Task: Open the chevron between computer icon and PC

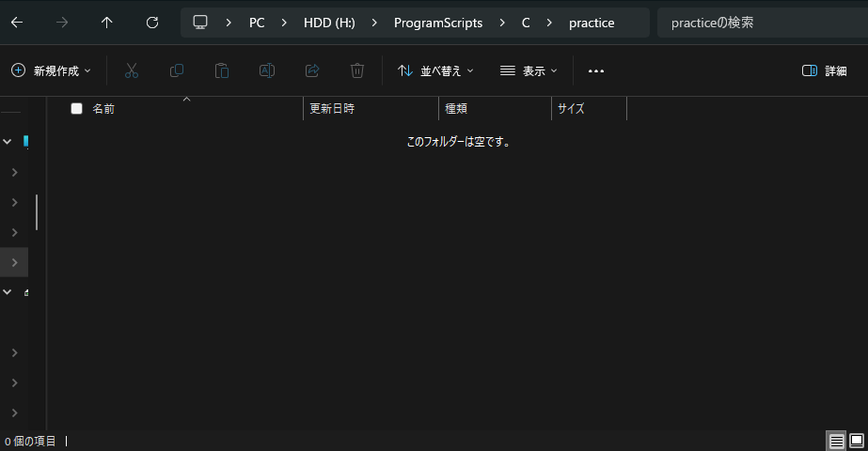Action: point(229,23)
